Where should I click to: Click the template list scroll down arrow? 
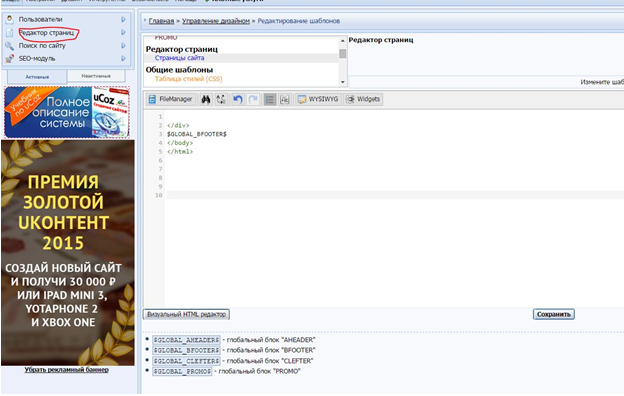point(342,82)
